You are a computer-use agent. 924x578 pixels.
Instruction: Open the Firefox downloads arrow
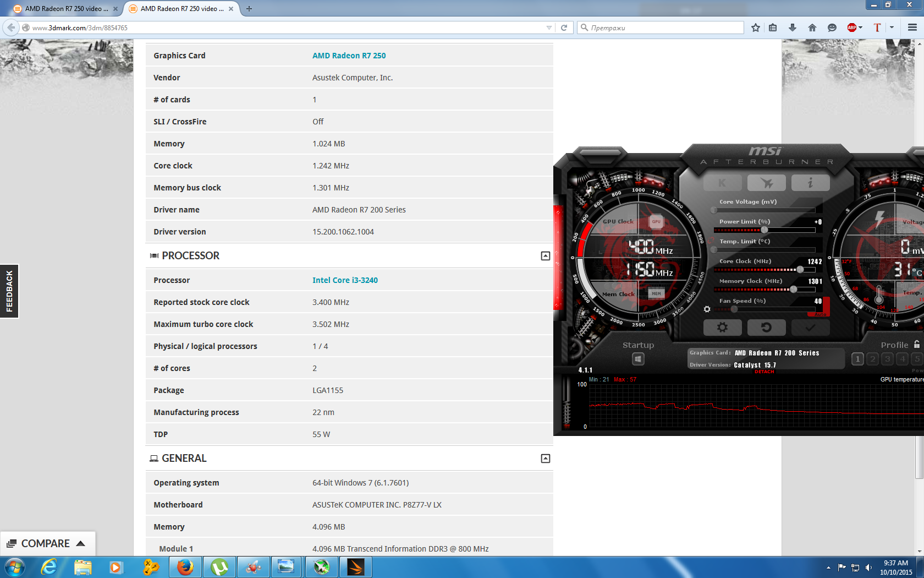click(792, 28)
